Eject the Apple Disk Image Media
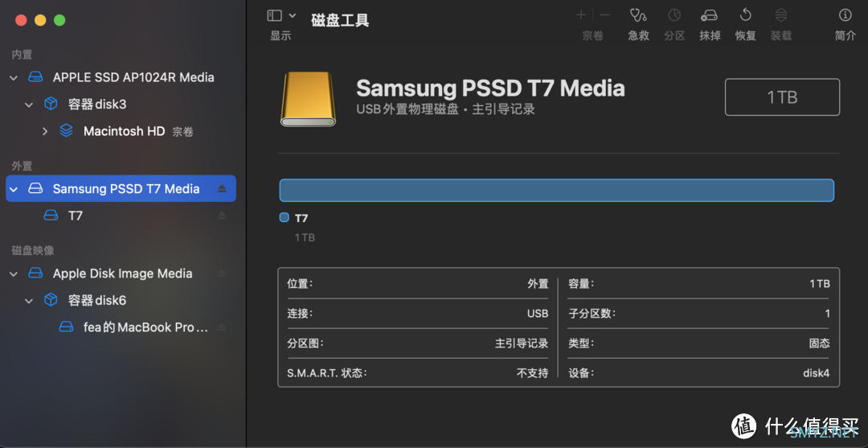This screenshot has height=448, width=868. click(222, 273)
